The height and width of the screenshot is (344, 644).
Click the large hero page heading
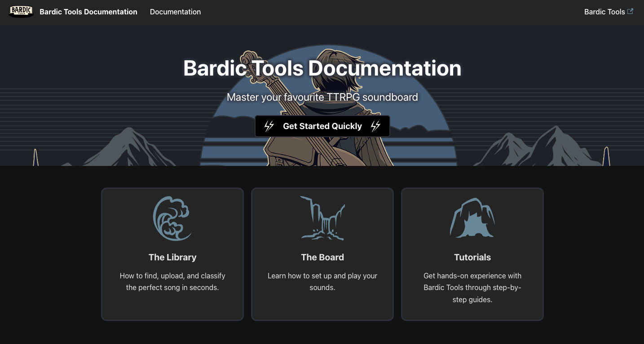point(322,68)
